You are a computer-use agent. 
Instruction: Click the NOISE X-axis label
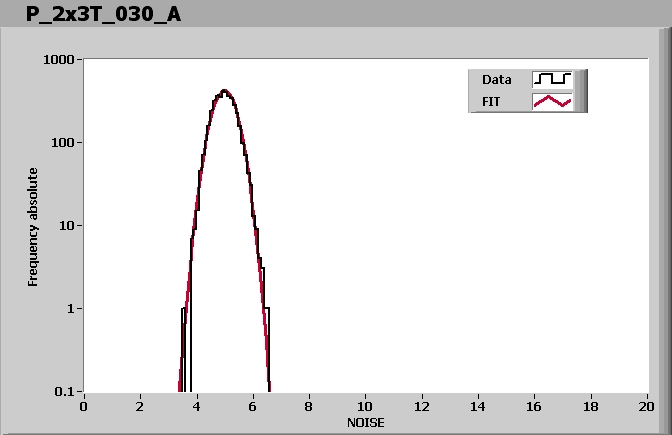[365, 422]
